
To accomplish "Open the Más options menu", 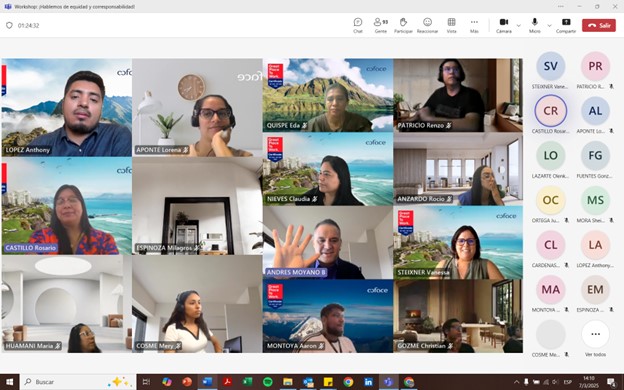I will click(474, 25).
